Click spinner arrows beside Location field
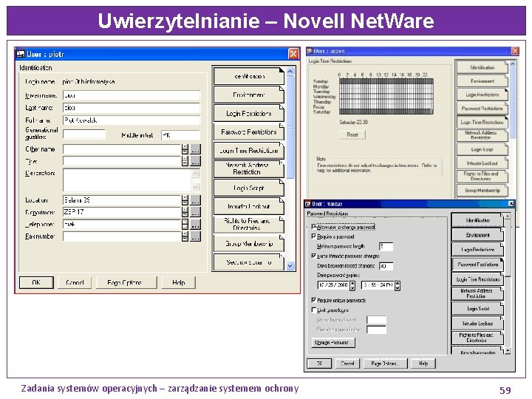The height and width of the screenshot is (399, 532). click(185, 199)
